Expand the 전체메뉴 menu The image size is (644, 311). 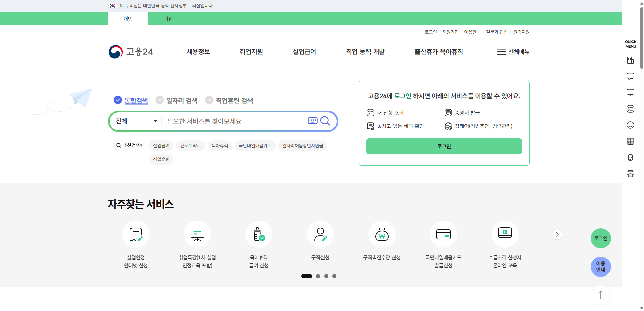513,52
